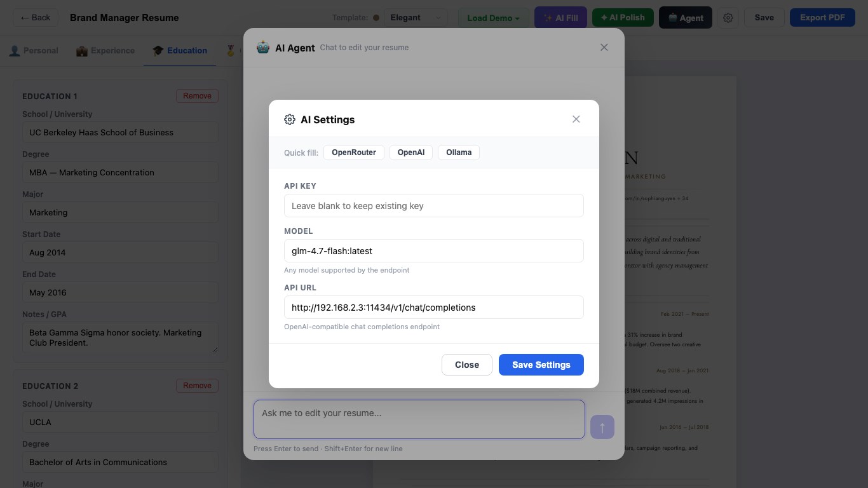Save the resume with the Save button

[764, 18]
